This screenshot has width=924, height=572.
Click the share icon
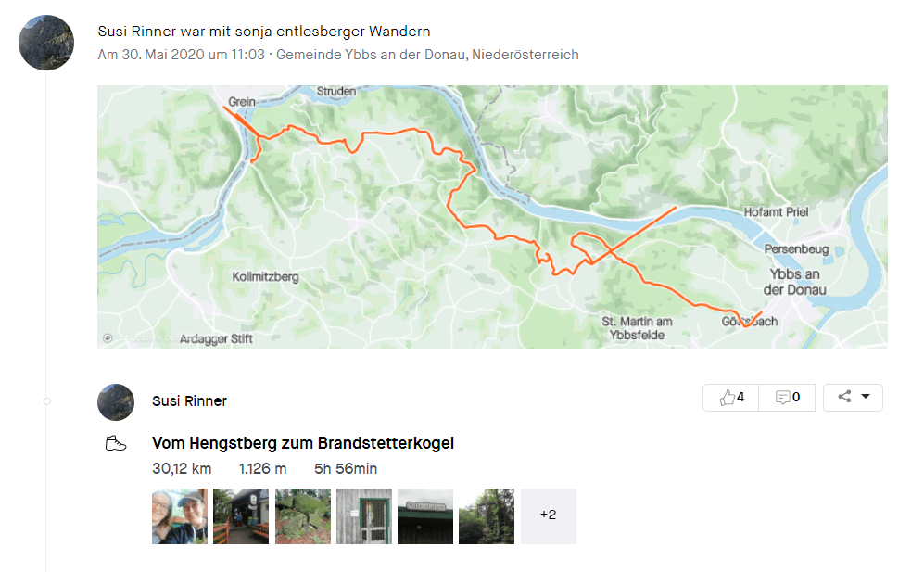844,396
